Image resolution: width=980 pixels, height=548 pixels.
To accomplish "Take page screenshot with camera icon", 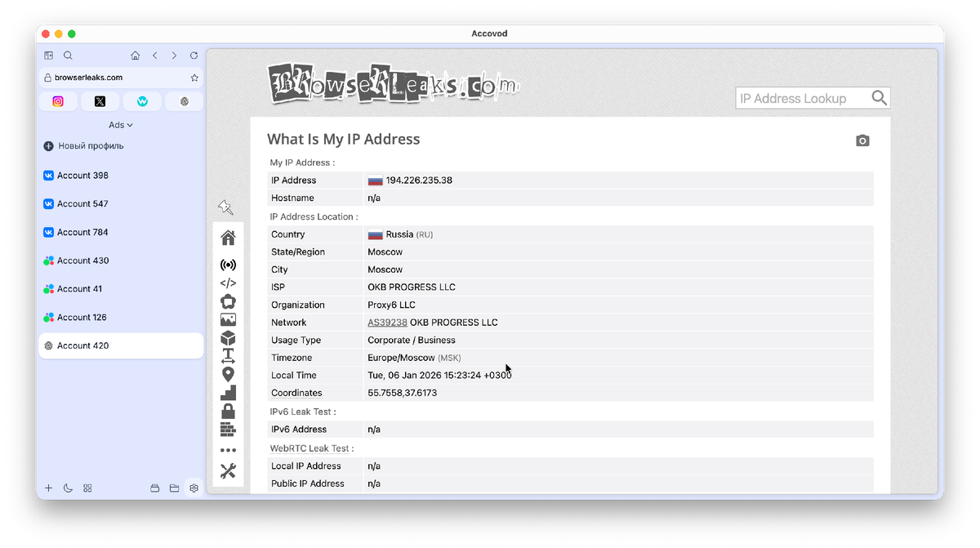I will (x=862, y=140).
